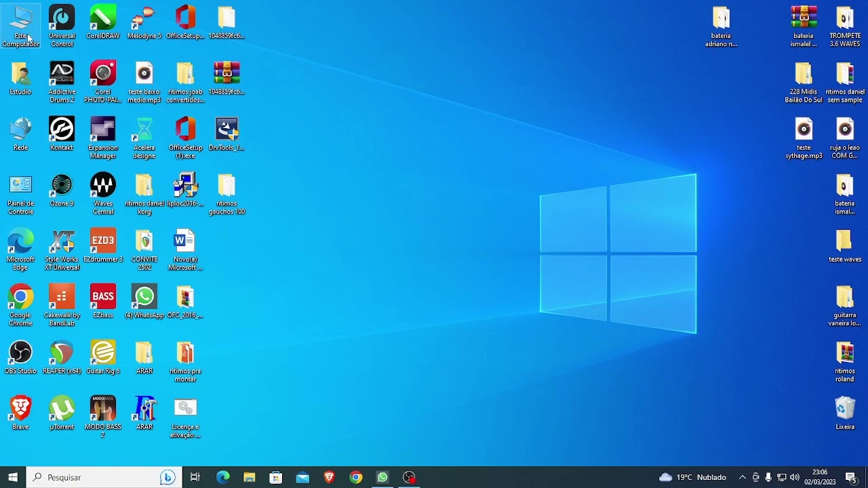Select the Ozone 9 desktop icon
The image size is (868, 488).
point(62,190)
